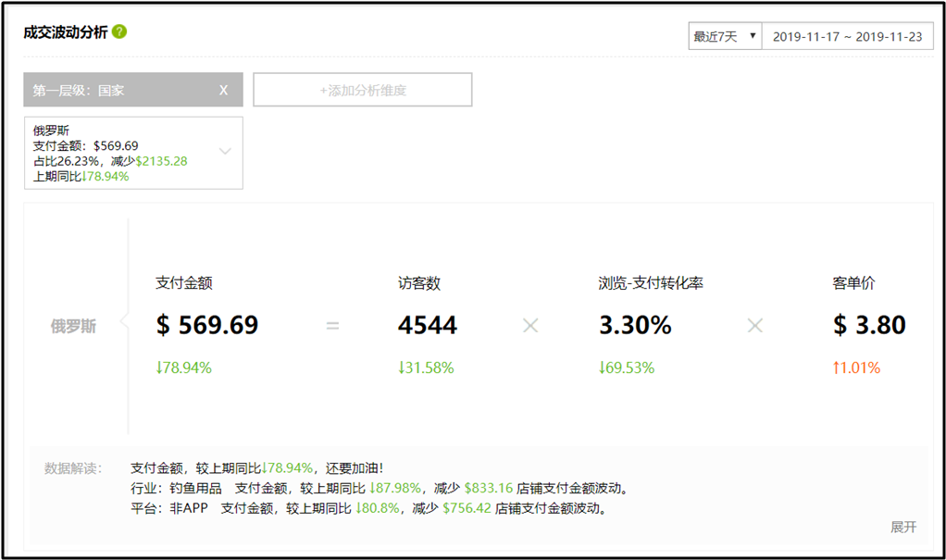Click the 客单价 value $ 3.80

[869, 326]
